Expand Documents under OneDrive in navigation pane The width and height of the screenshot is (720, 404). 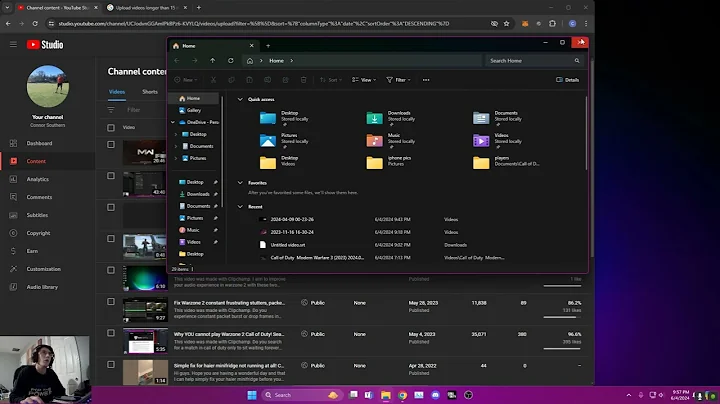pos(175,146)
